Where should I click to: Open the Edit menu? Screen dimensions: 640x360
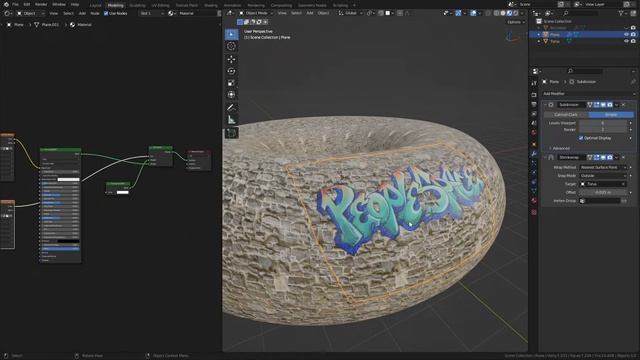27,4
